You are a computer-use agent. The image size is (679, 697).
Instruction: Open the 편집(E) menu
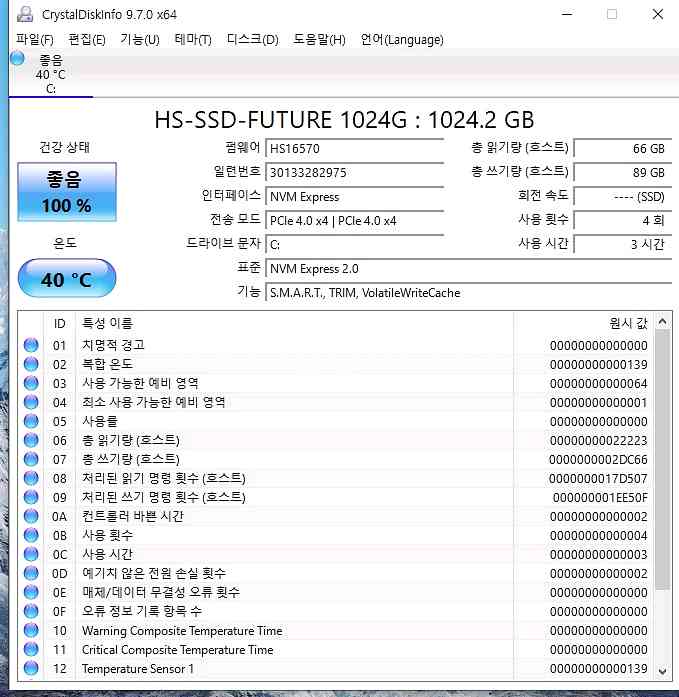[87, 40]
